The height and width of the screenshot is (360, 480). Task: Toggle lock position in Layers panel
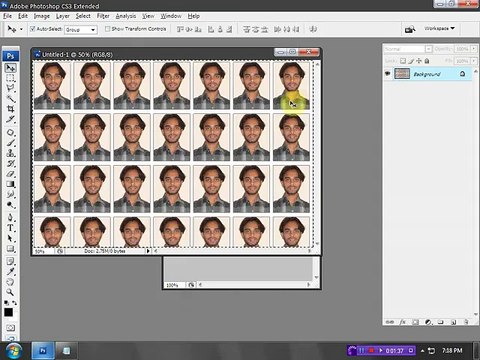(x=419, y=61)
